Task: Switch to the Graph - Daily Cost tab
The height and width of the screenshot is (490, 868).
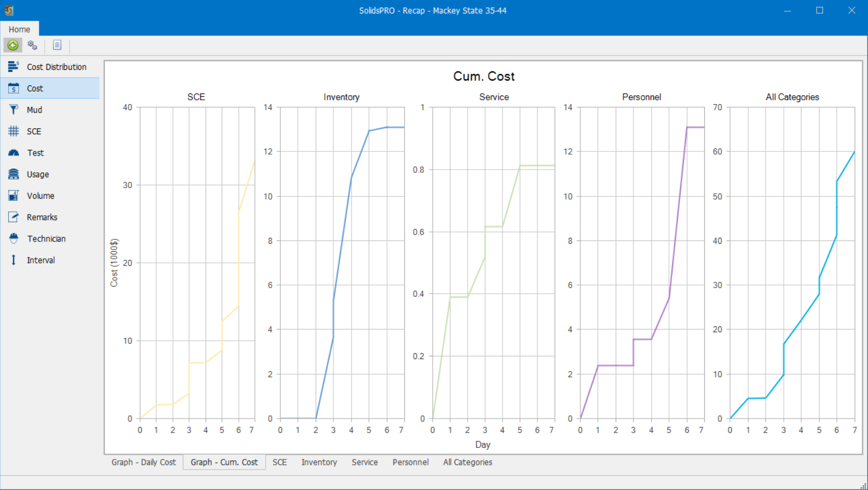Action: 143,462
